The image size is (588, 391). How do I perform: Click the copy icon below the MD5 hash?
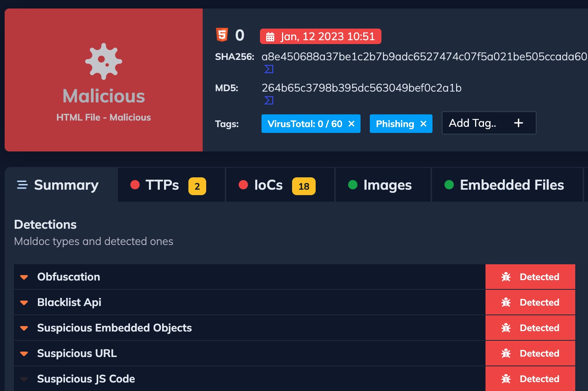coord(268,100)
